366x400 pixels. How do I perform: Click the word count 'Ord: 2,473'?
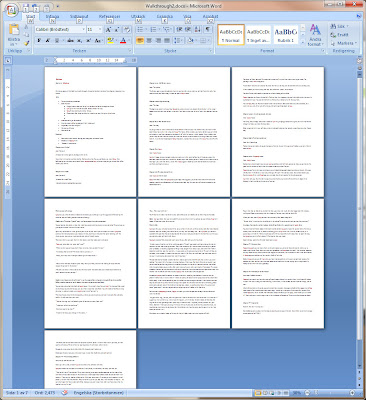(x=45, y=393)
